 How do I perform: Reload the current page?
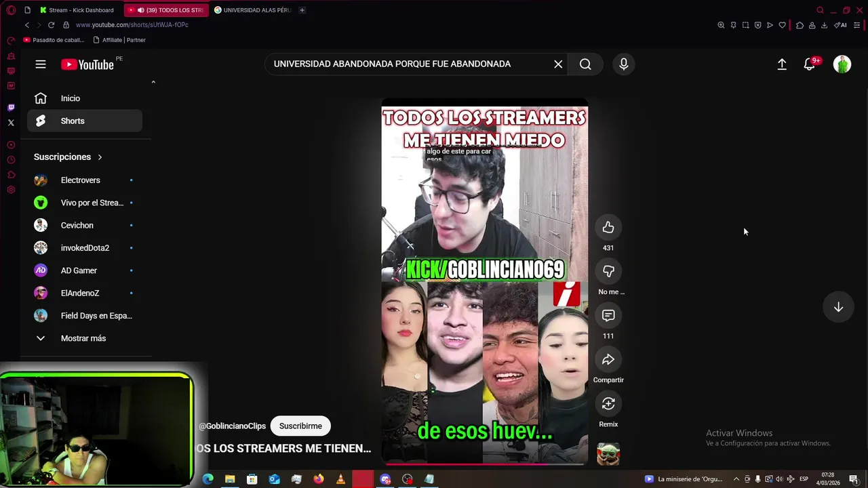pyautogui.click(x=51, y=25)
